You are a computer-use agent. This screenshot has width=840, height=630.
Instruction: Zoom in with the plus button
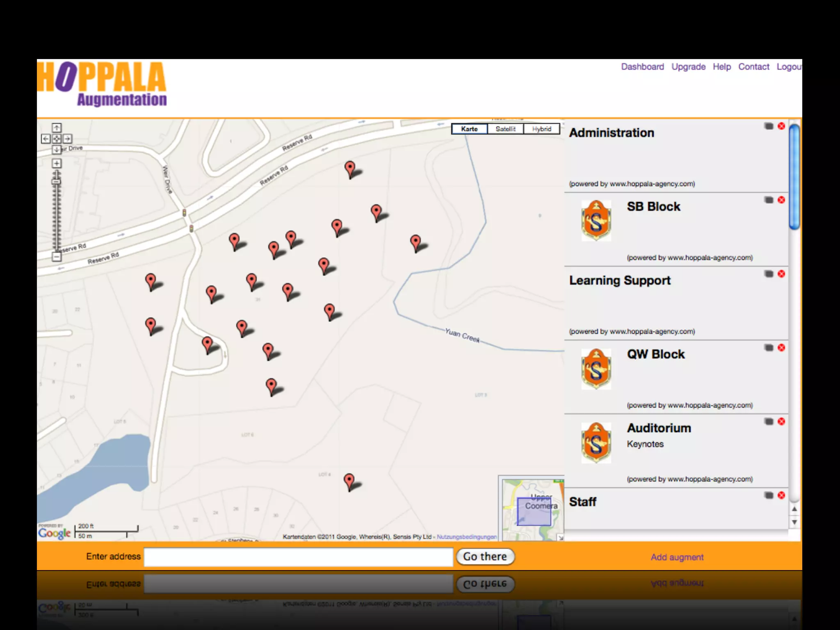click(x=57, y=163)
